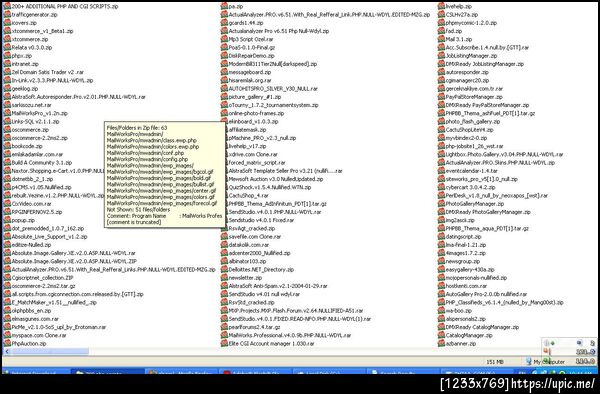Select the icon of online-photo-frames.zip
This screenshot has height=394, width=600.
(x=224, y=113)
